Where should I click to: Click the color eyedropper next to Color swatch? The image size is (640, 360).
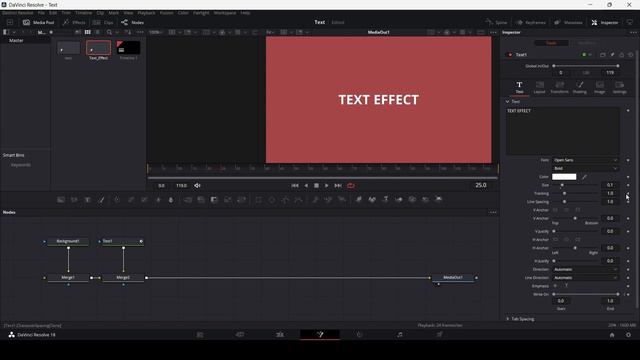(x=584, y=177)
